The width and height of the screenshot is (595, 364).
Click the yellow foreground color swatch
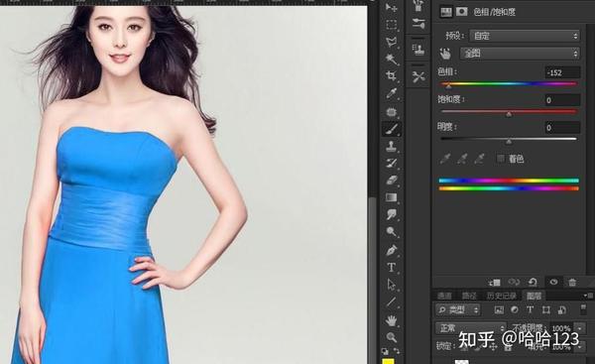click(388, 361)
